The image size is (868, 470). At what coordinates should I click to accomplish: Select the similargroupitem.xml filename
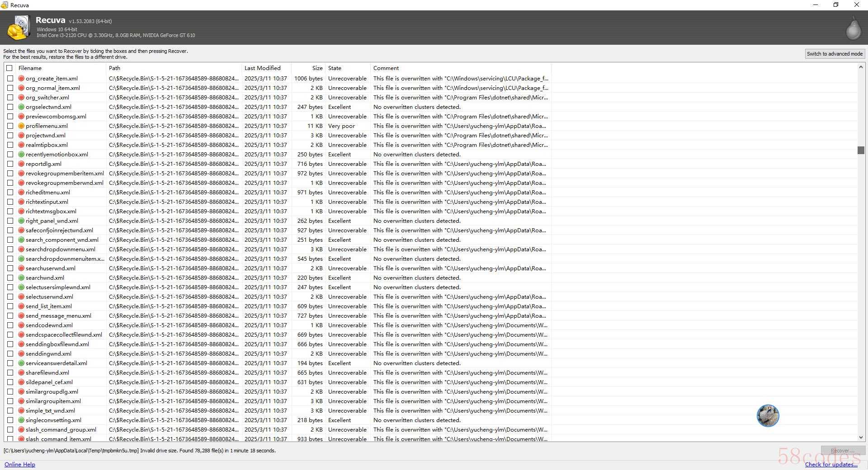click(x=53, y=401)
